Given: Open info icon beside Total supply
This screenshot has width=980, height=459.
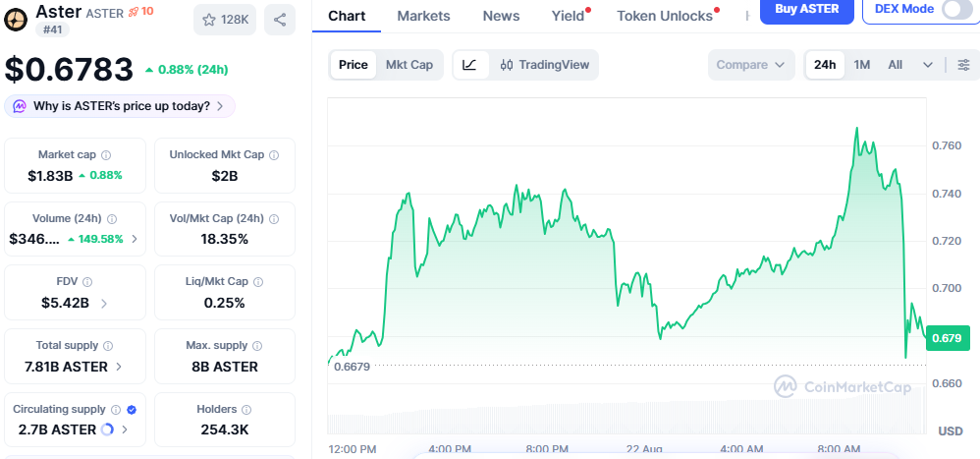Looking at the screenshot, I should point(108,346).
